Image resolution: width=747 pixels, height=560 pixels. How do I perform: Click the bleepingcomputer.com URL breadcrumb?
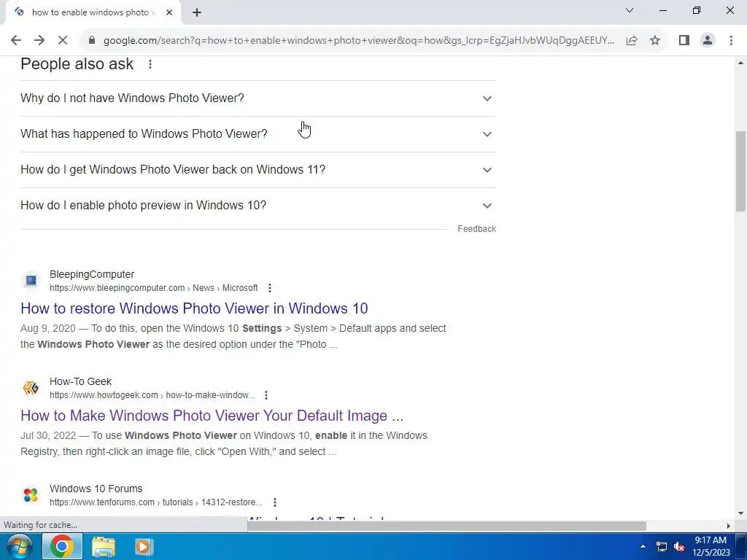[153, 288]
